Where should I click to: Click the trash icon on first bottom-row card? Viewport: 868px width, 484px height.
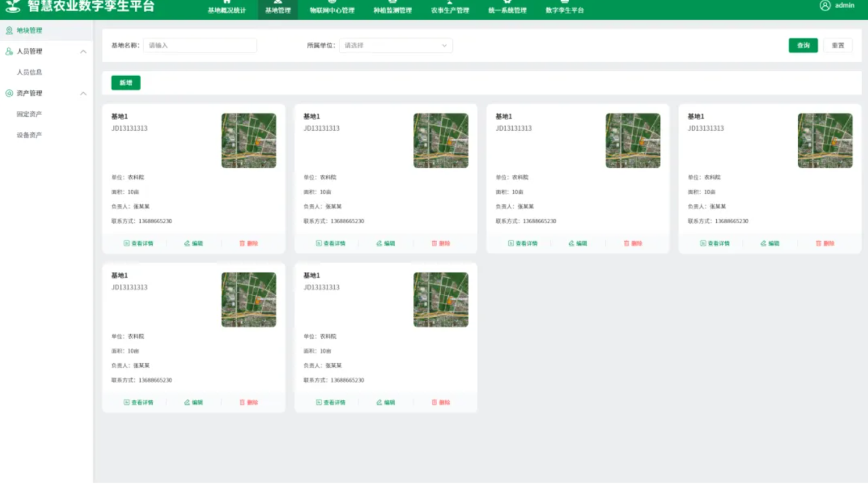click(x=242, y=402)
